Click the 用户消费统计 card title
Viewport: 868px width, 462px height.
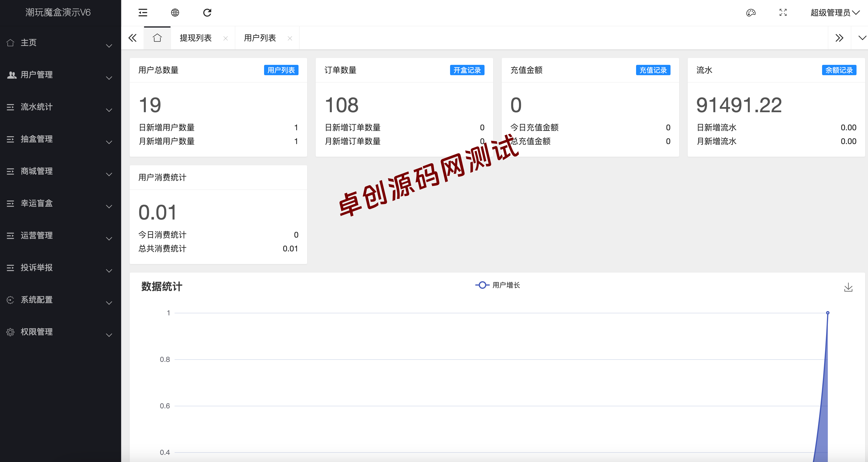(x=162, y=177)
